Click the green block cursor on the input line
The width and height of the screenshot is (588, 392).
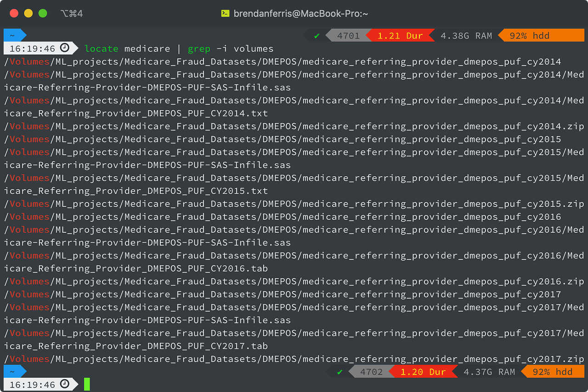(x=86, y=384)
